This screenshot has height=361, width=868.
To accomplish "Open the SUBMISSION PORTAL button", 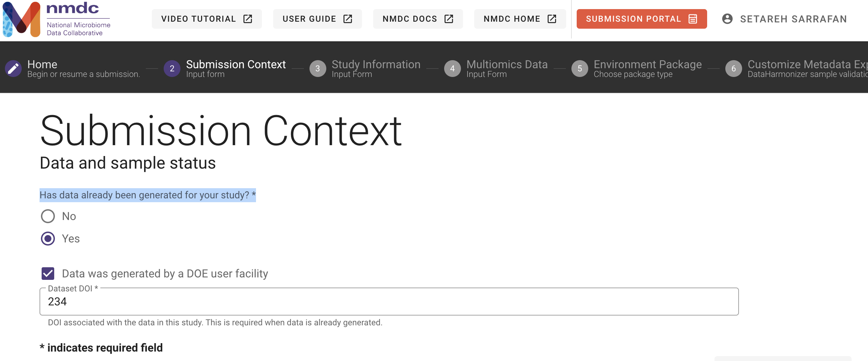I will (641, 19).
